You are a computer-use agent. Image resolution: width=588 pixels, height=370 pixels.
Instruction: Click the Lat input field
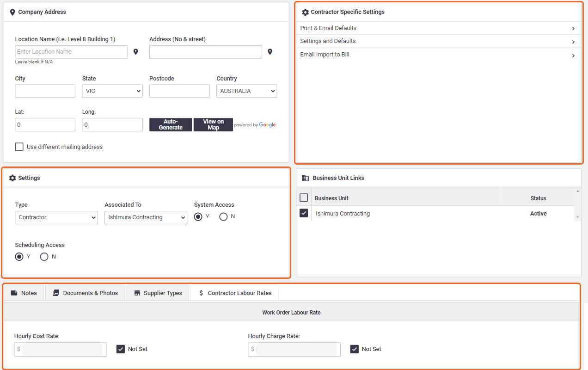pos(45,125)
